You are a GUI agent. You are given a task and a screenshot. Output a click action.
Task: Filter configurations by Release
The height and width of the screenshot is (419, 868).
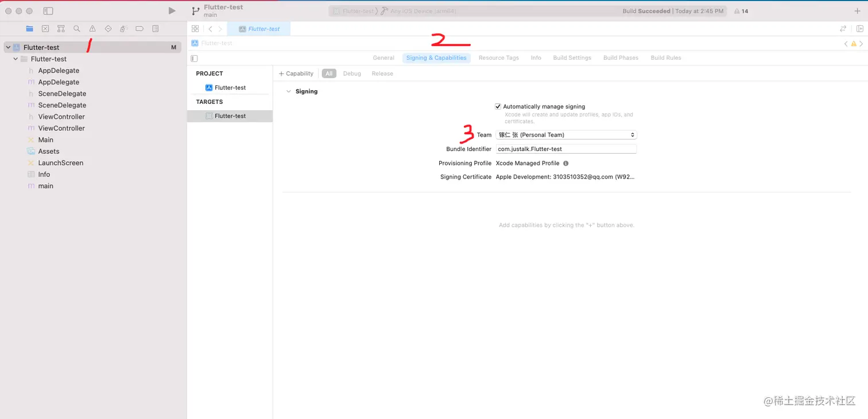click(382, 73)
